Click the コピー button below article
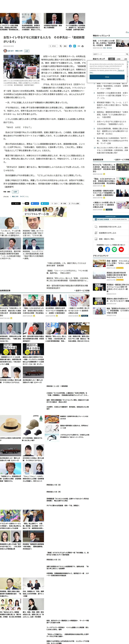The width and height of the screenshot is (129, 644). coord(55,204)
